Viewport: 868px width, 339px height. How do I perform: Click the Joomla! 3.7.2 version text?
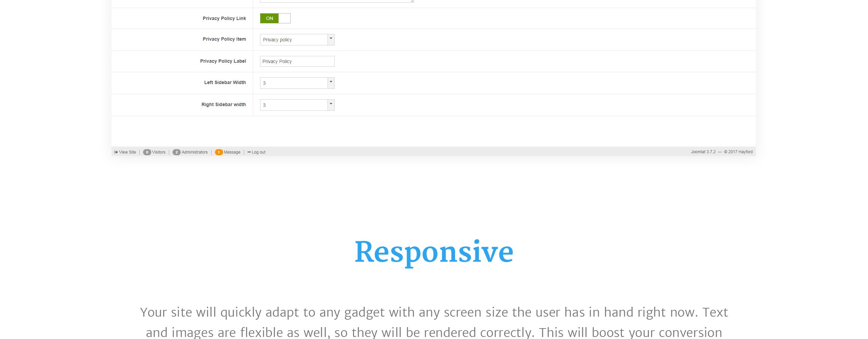(x=703, y=152)
